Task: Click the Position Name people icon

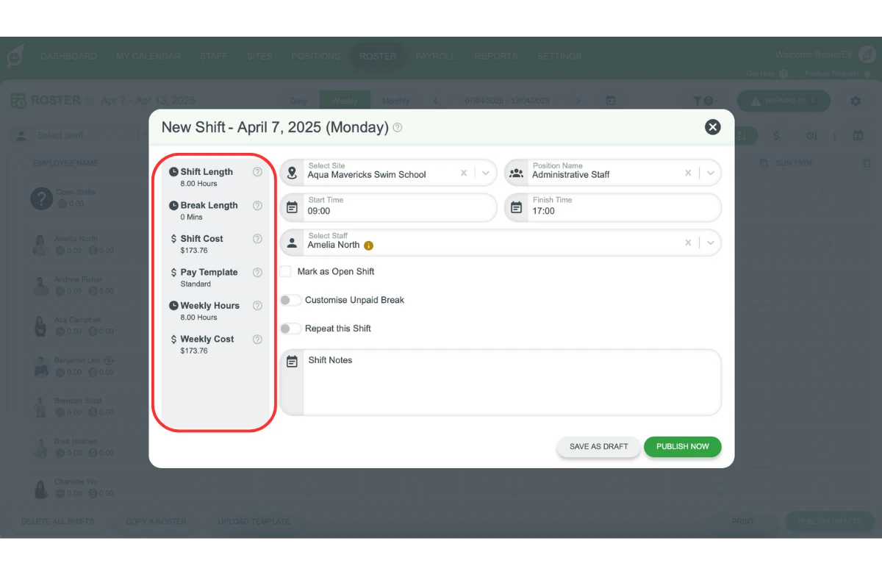Action: [517, 173]
